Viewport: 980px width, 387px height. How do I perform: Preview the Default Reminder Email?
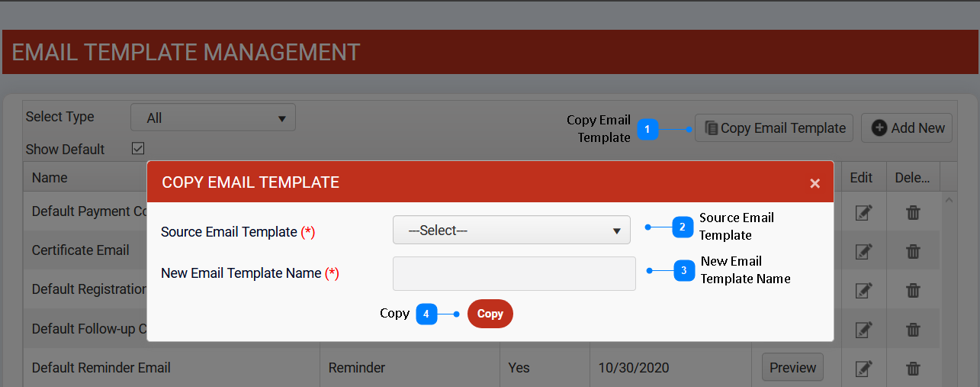pos(792,368)
